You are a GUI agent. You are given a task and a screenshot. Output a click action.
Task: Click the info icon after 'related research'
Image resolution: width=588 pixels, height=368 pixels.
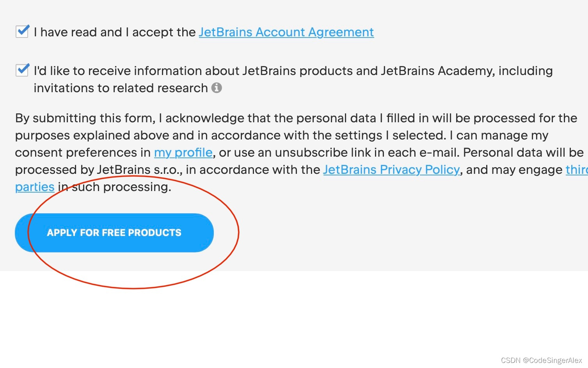(217, 88)
